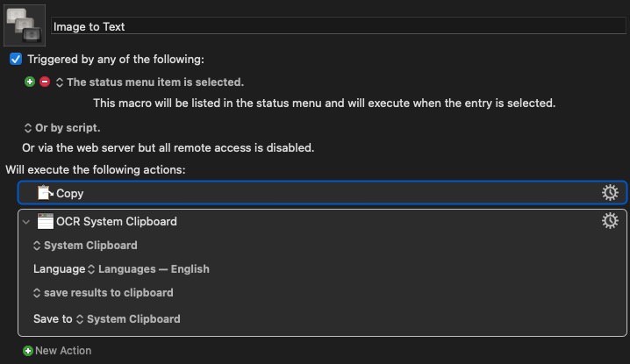Change the Save to System Clipboard destination

(128, 319)
